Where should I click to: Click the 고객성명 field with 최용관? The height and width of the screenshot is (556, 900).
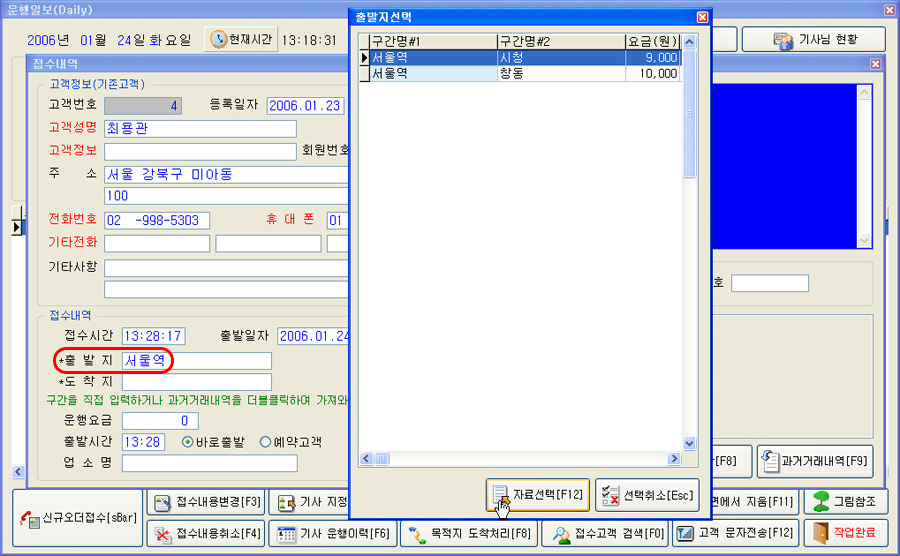tap(200, 129)
